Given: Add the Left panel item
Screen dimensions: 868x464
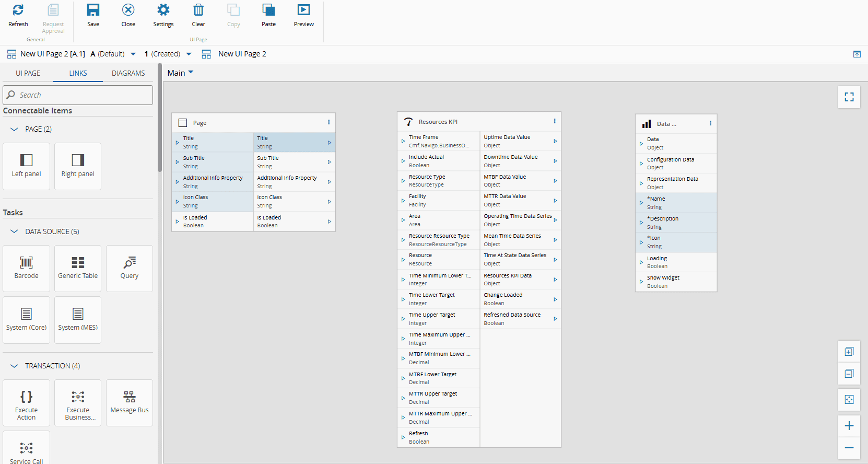Looking at the screenshot, I should (x=26, y=166).
